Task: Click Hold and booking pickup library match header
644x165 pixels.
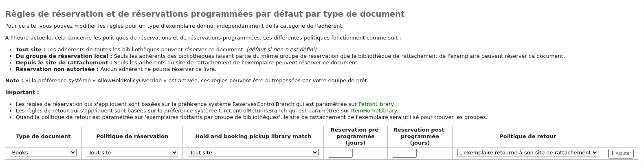Action: [253, 136]
